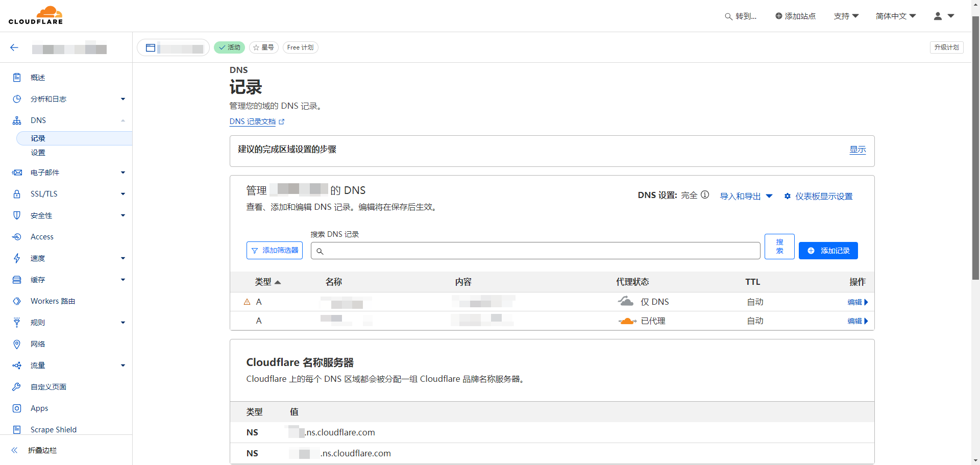Screen dimensions: 980x465
Task: Open the DNS 记录文档 link
Action: [257, 121]
